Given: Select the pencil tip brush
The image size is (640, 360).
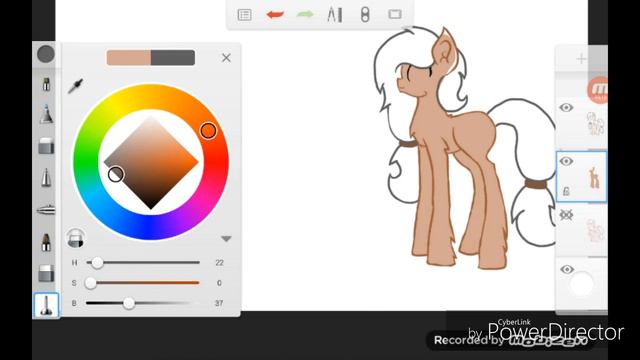Looking at the screenshot, I should point(46,178).
